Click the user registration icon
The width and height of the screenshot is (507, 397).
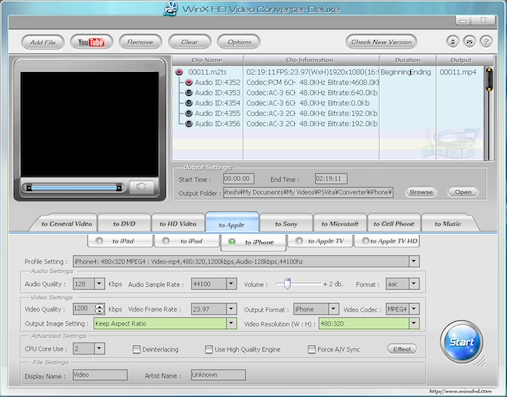(452, 42)
